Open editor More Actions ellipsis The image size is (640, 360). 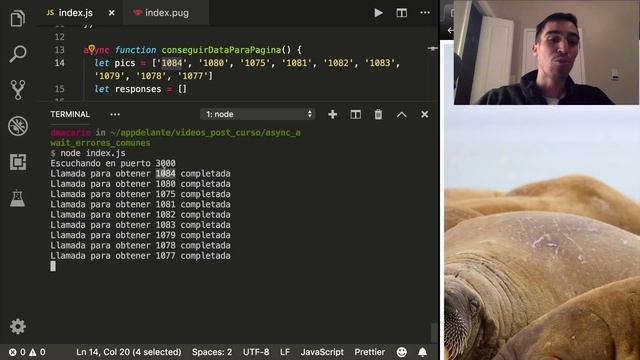425,13
